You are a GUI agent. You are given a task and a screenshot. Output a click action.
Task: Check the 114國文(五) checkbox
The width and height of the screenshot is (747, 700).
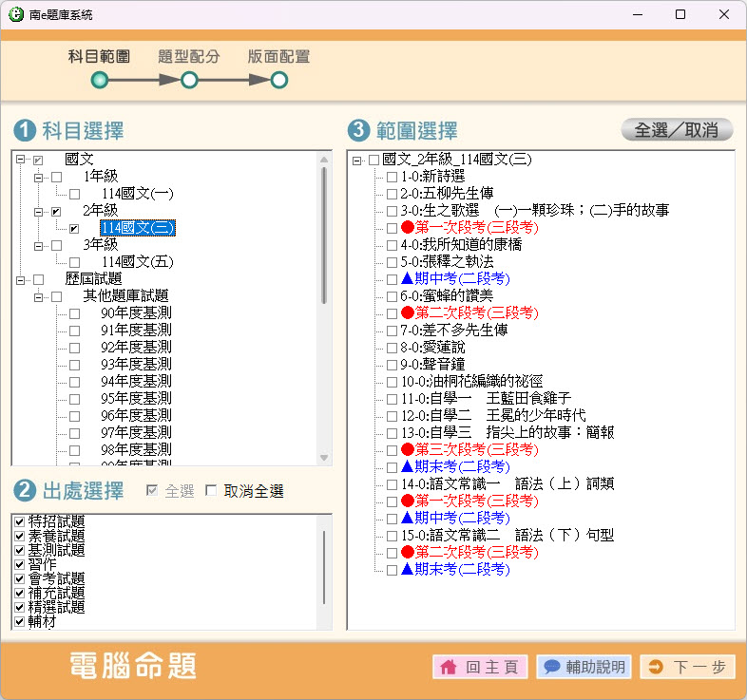coord(74,262)
